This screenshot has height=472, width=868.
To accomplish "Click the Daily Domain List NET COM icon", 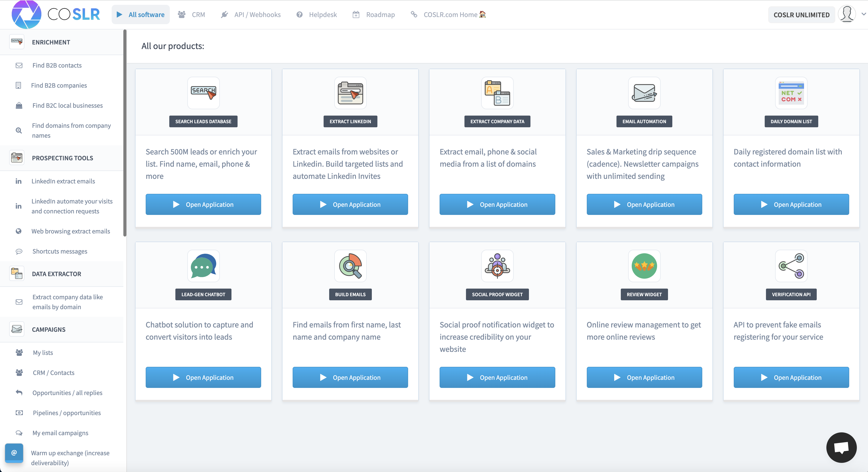I will click(x=791, y=93).
